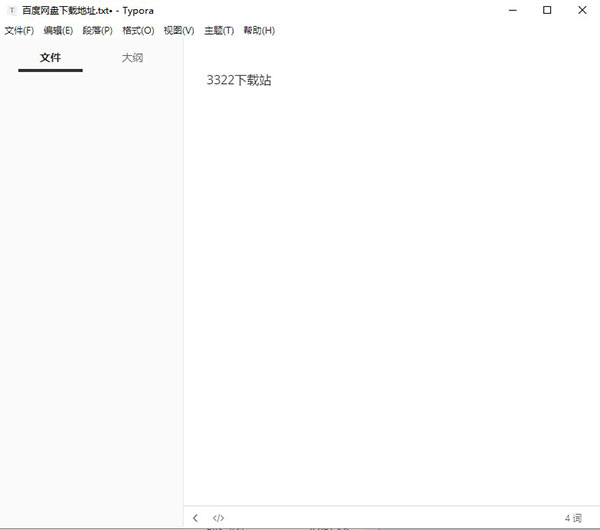Open the 主题(T) menu
Viewport: 600px width, 530px height.
[x=219, y=31]
